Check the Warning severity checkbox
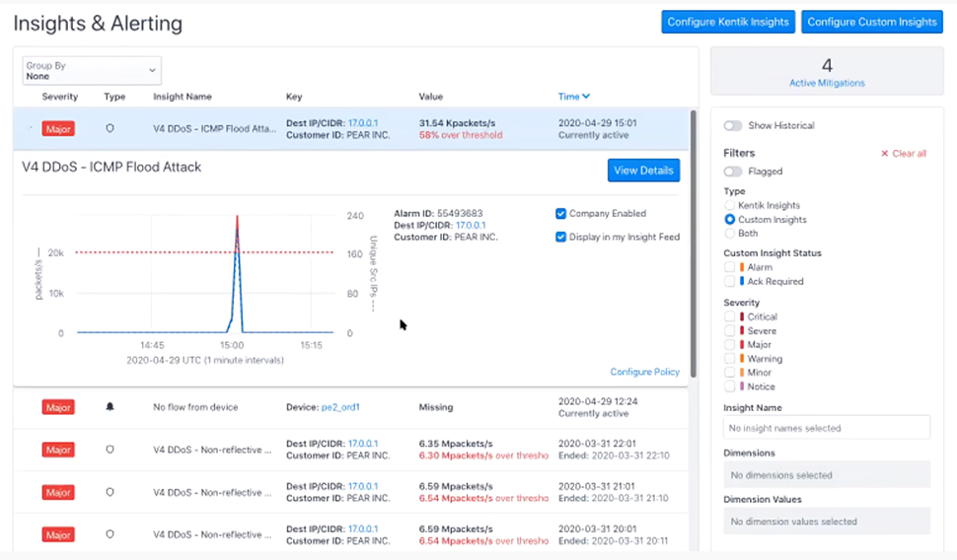The image size is (957, 560). coord(729,359)
